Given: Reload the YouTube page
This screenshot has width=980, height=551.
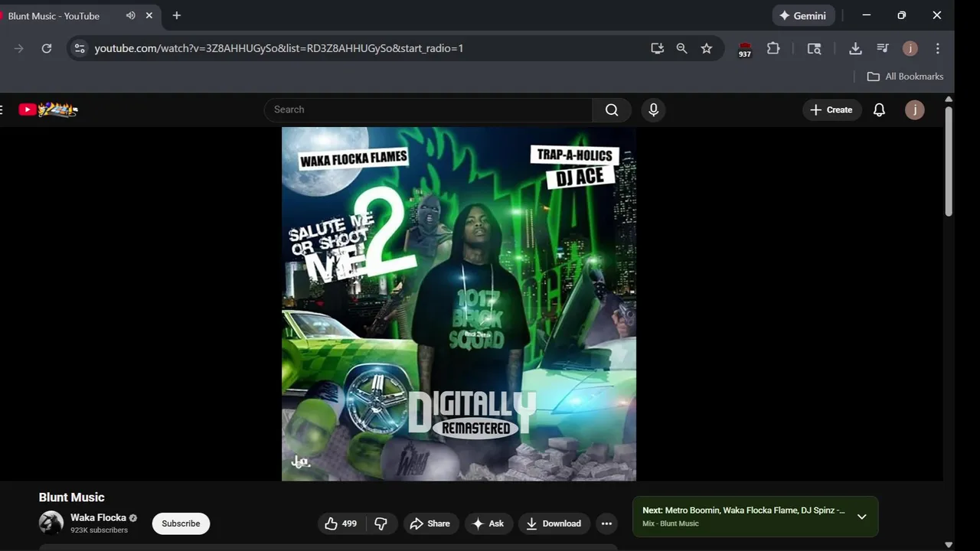Looking at the screenshot, I should tap(47, 48).
